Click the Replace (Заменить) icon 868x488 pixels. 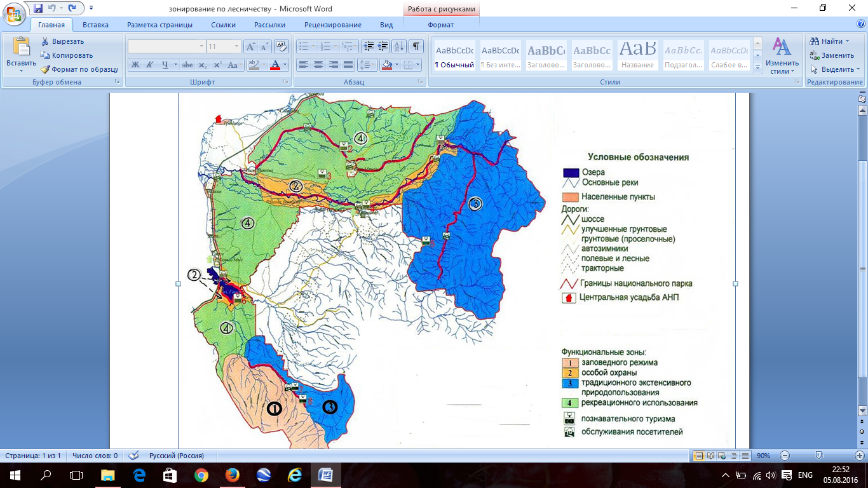coord(814,55)
